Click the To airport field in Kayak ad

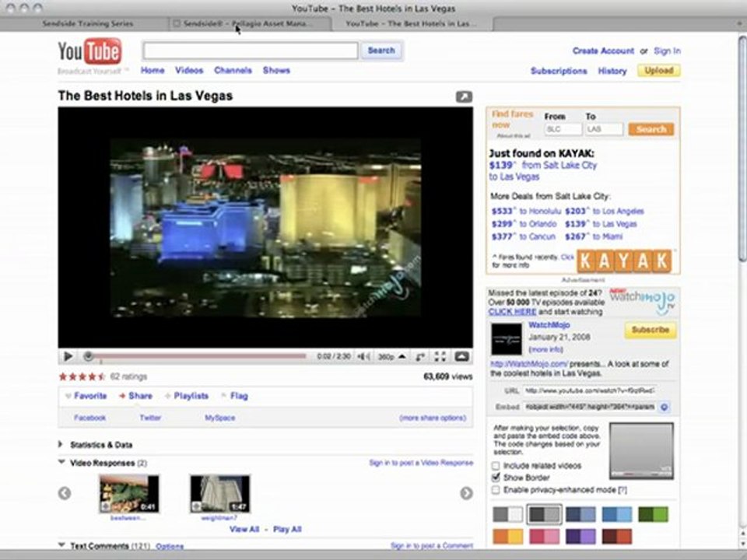pos(604,129)
